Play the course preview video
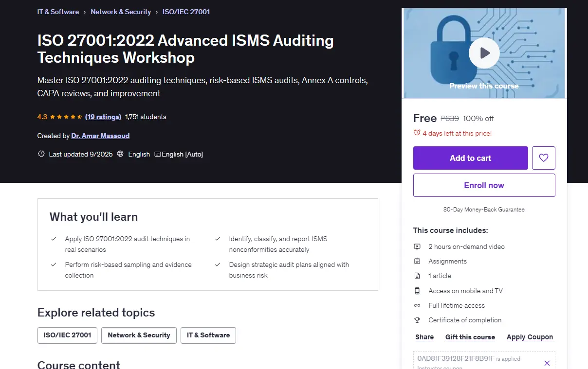This screenshot has width=588, height=369. click(484, 53)
